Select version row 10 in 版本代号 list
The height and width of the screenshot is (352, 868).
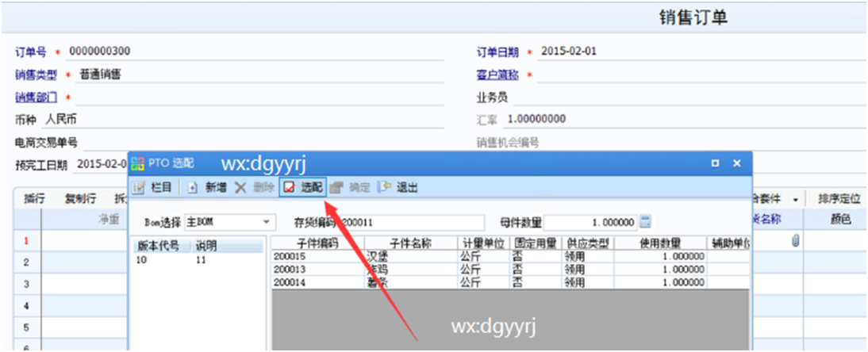pos(198,260)
